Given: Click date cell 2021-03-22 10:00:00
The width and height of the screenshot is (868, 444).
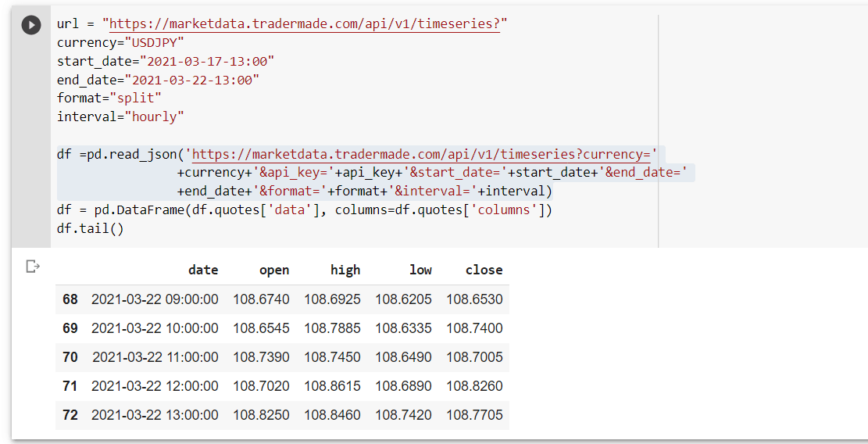Looking at the screenshot, I should point(155,328).
